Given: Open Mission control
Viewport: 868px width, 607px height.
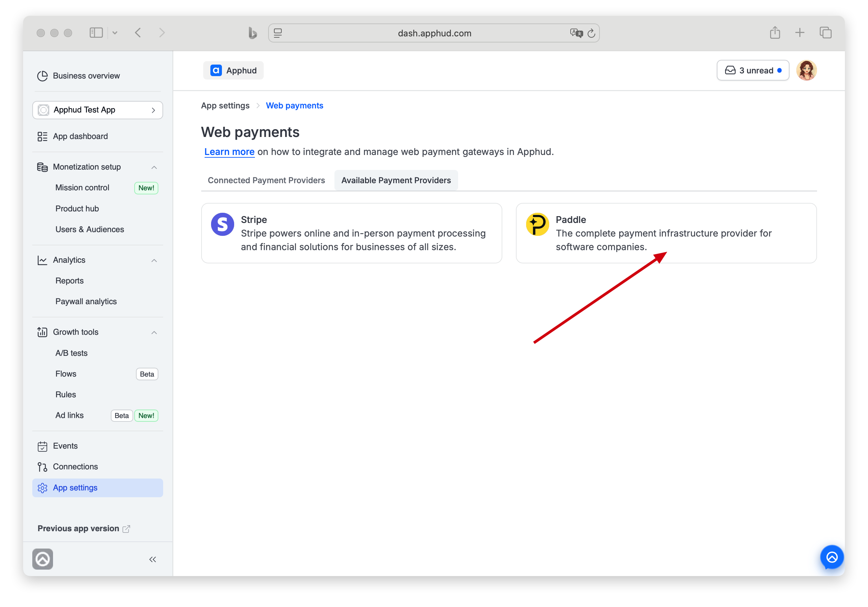Looking at the screenshot, I should point(82,188).
